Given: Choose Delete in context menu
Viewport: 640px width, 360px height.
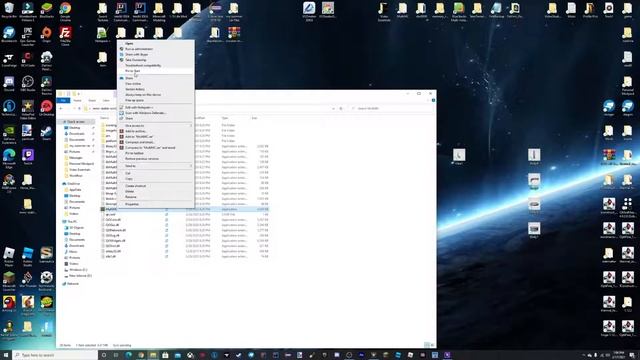Looking at the screenshot, I should 155,191.
